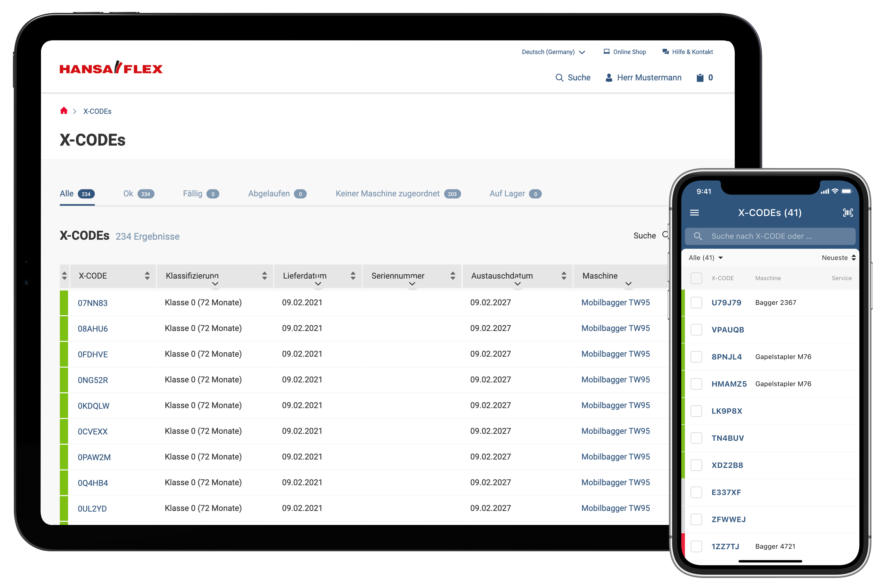Click Hilfe & Kontakt chat icon

[x=665, y=52]
